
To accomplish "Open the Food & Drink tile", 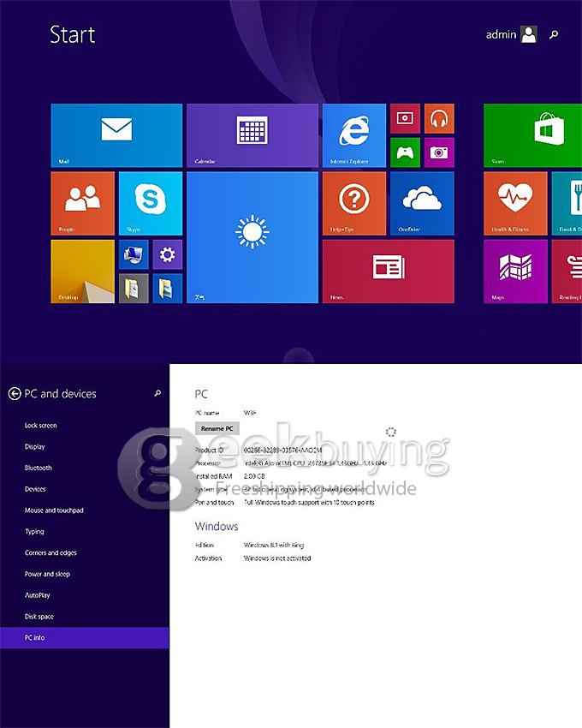I will tap(567, 203).
